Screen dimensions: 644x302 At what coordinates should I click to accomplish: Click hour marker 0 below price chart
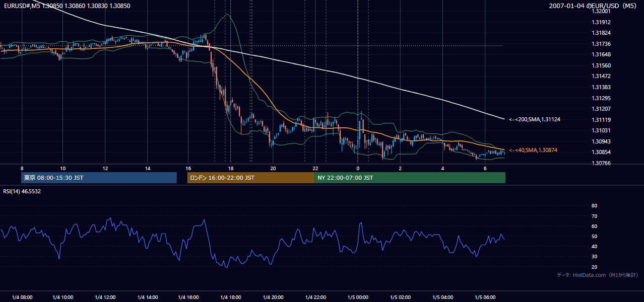pos(358,168)
